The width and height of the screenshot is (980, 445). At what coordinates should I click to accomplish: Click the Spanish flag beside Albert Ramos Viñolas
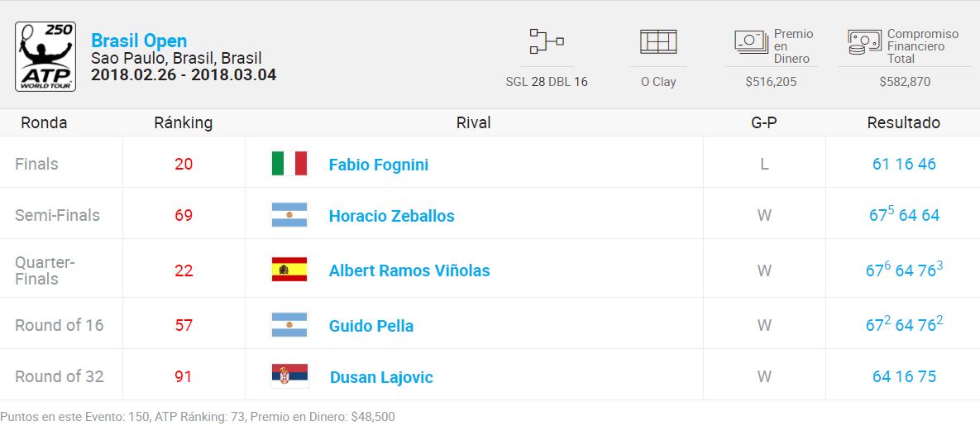tap(289, 270)
